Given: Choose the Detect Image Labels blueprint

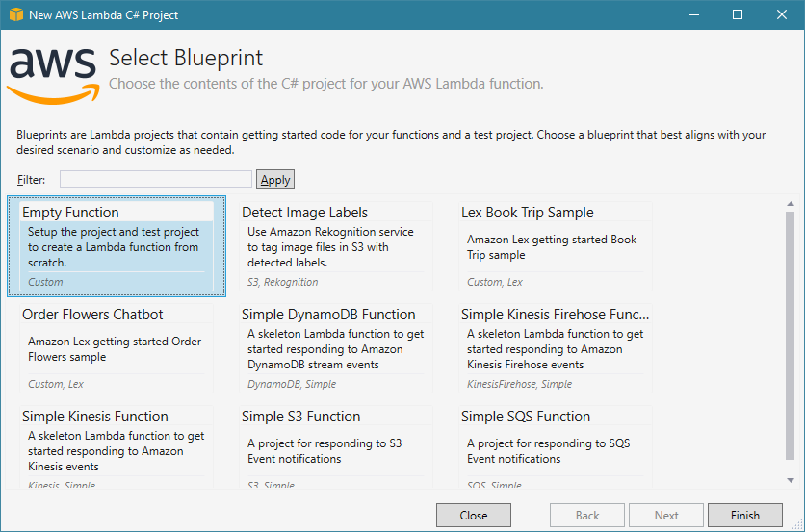Looking at the screenshot, I should [x=336, y=245].
